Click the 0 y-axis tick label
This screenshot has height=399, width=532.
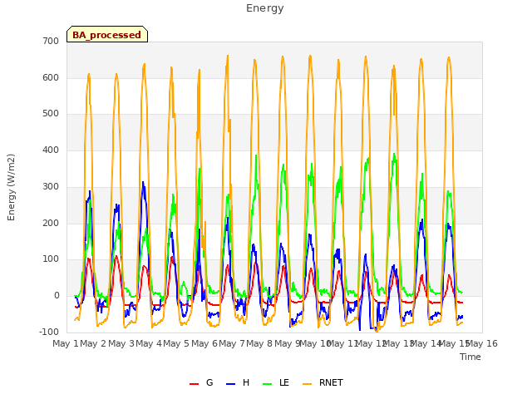tap(57, 296)
